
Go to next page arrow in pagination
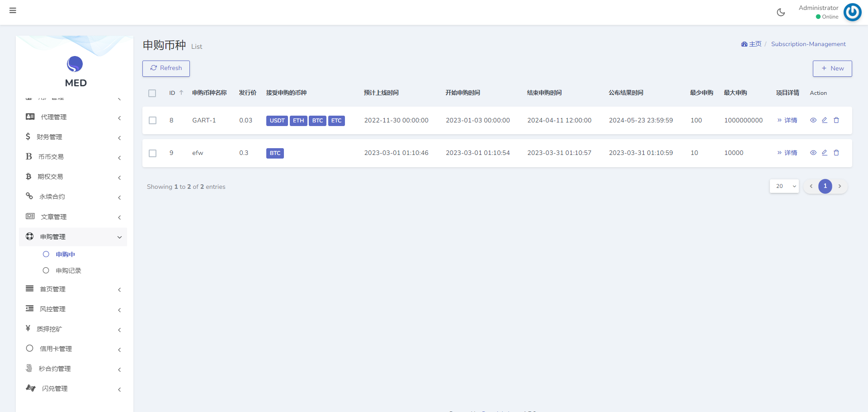(x=840, y=186)
